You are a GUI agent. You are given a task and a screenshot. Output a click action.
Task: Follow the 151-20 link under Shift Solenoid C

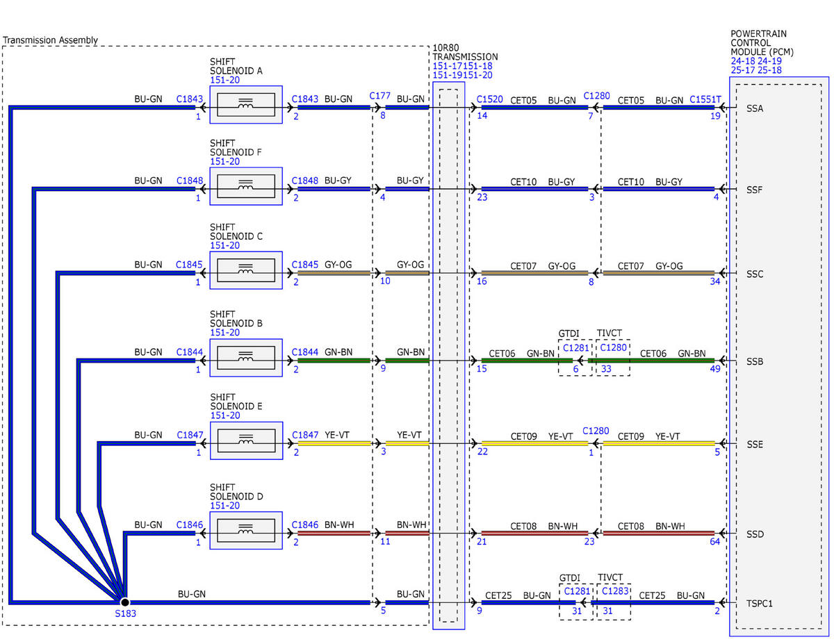click(x=224, y=246)
